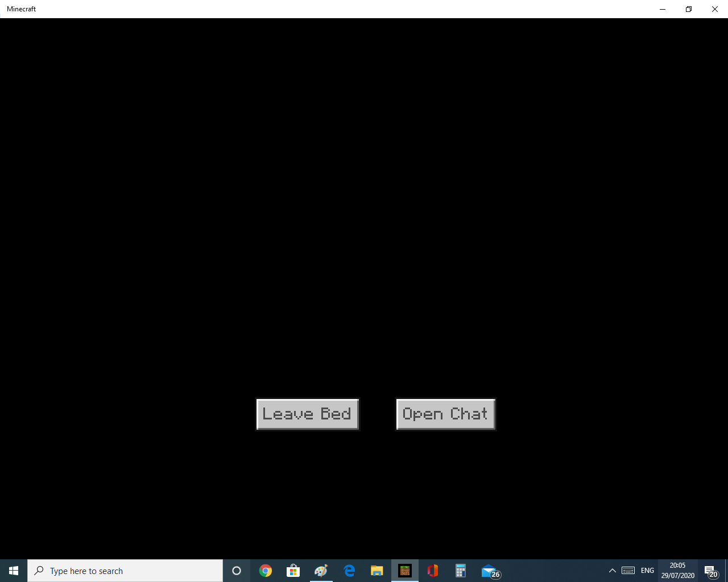Open the touch keyboard tray icon
Image resolution: width=728 pixels, height=582 pixels.
coord(628,571)
